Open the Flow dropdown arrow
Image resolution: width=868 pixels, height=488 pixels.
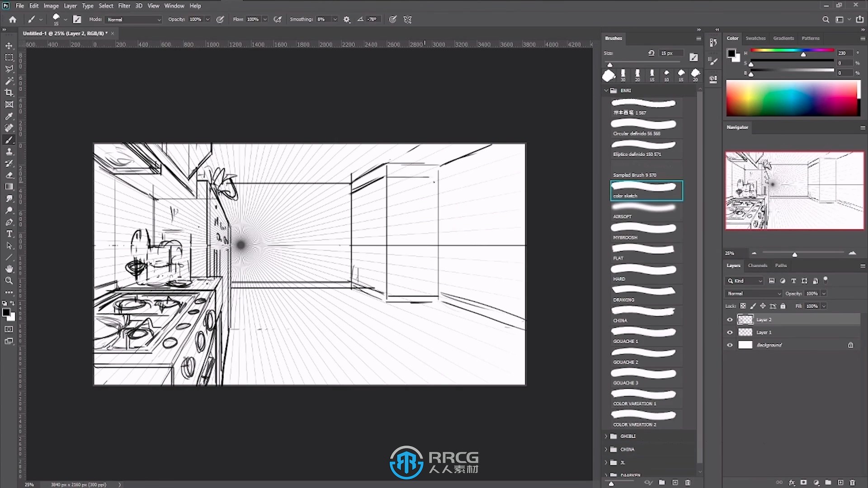coord(265,19)
